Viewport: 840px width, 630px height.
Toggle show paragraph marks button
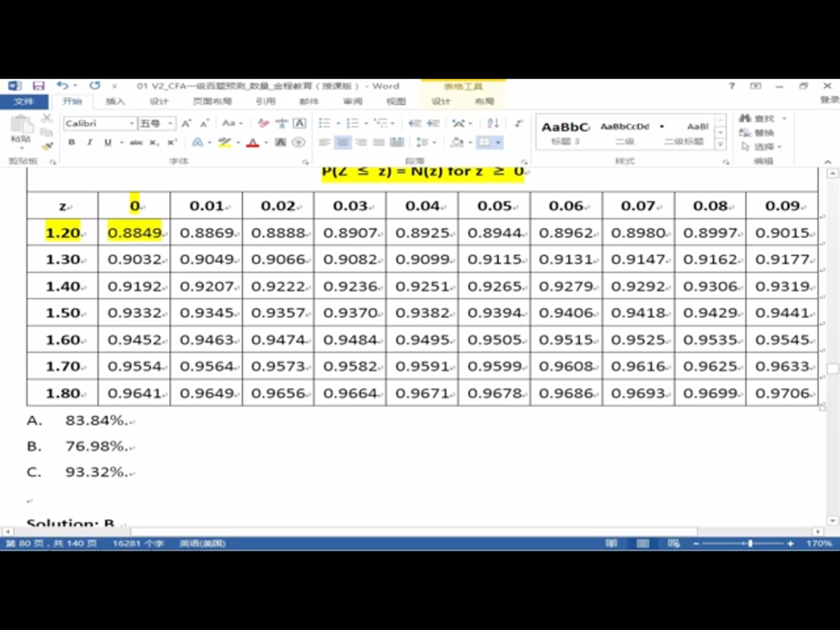tap(518, 124)
